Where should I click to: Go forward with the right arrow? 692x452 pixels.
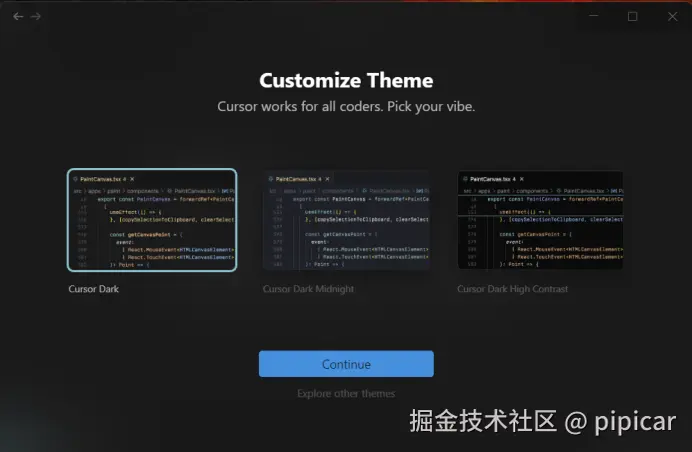pyautogui.click(x=36, y=16)
